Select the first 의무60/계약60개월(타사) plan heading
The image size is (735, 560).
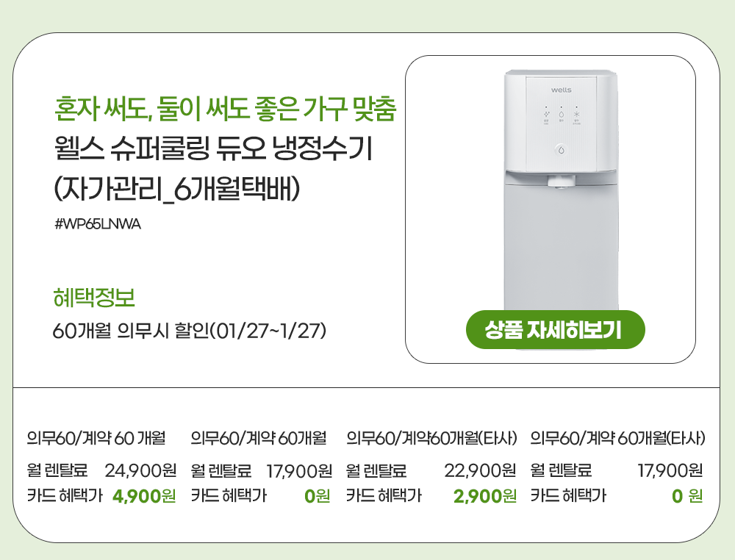click(432, 439)
